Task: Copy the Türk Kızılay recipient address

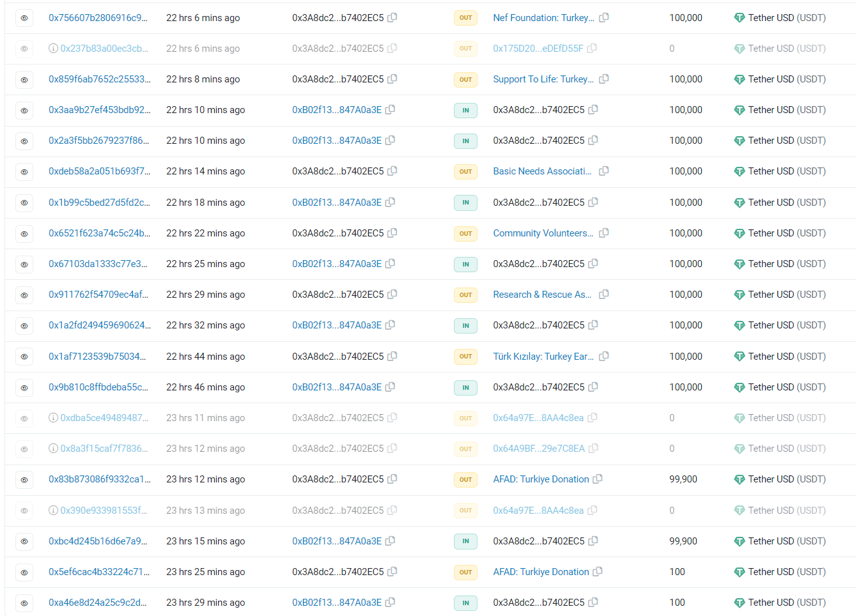Action: coord(603,357)
